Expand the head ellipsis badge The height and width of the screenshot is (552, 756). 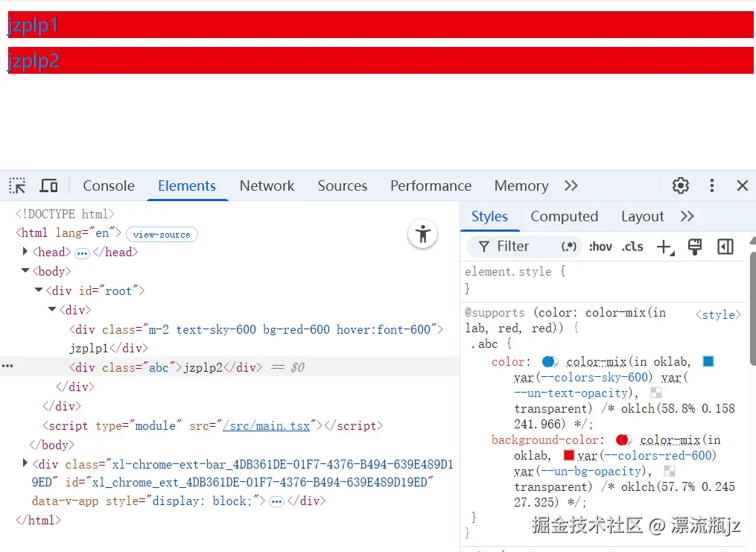(82, 253)
